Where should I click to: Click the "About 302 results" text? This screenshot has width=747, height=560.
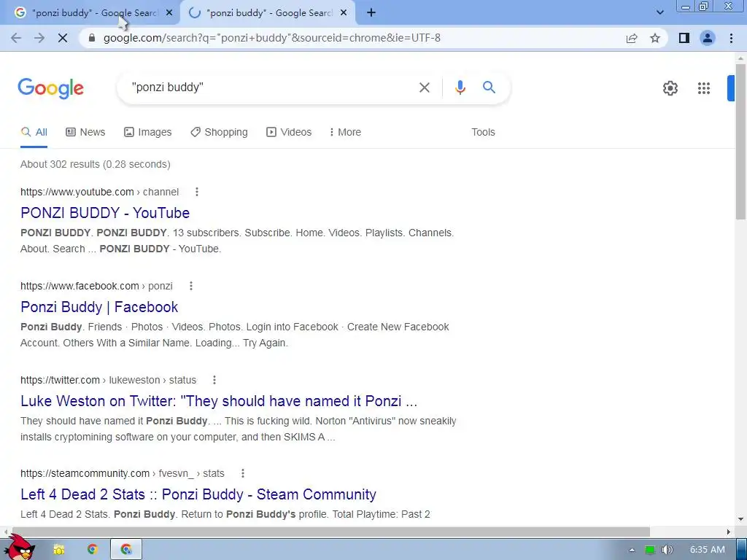(96, 164)
